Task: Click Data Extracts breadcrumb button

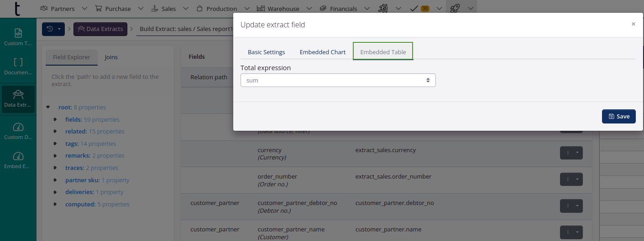Action: [x=100, y=29]
